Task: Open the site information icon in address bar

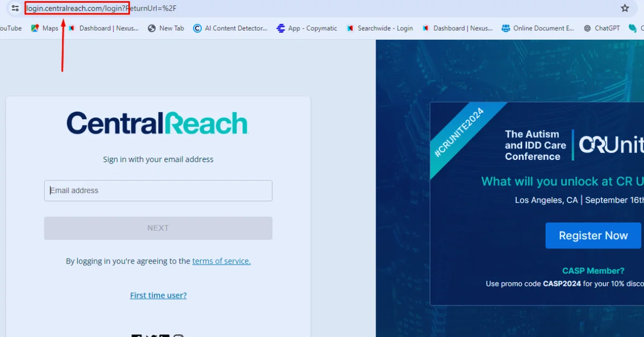Action: click(x=15, y=9)
